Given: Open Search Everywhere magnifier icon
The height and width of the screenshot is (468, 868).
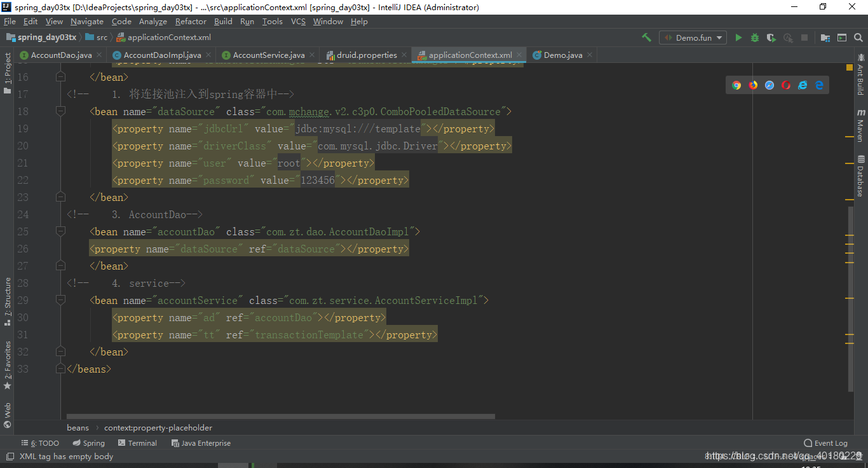Looking at the screenshot, I should pos(858,38).
